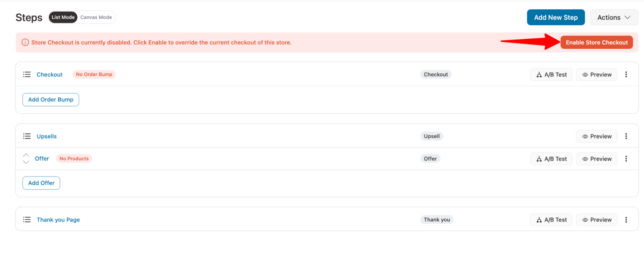Click the Upsell type tag

point(432,136)
